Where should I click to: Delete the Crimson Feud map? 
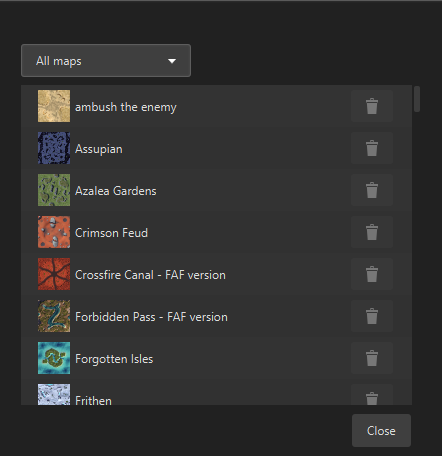(372, 232)
